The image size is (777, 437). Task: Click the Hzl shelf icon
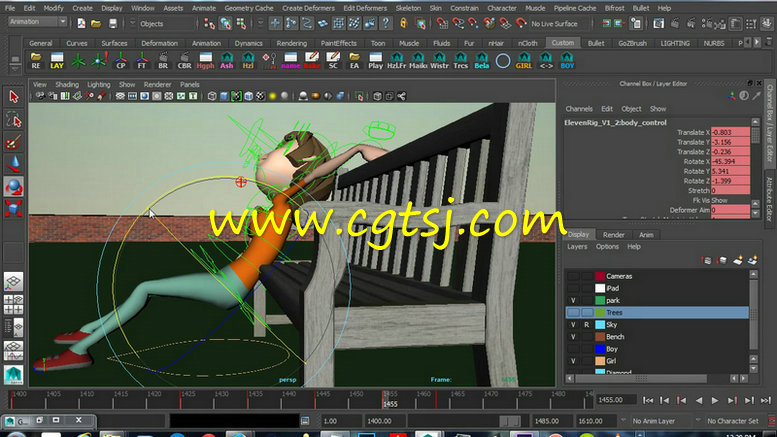[248, 60]
